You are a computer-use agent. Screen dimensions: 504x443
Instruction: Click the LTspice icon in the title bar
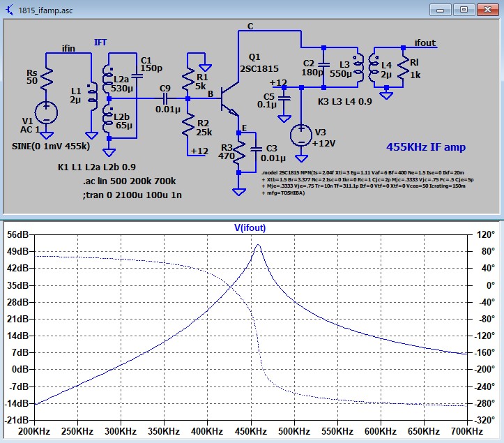pos(9,10)
